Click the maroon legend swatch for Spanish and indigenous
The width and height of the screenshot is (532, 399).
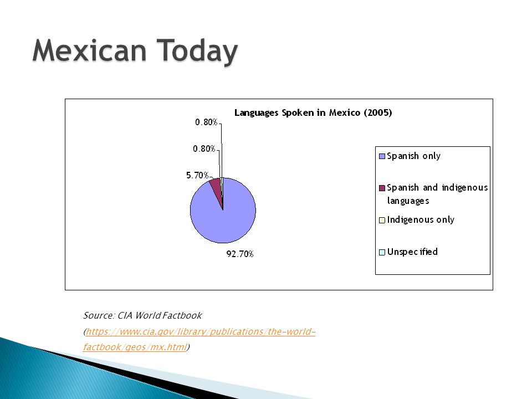382,188
